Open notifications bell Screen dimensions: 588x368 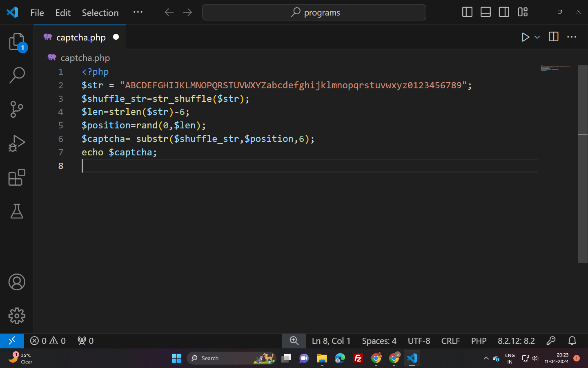click(x=572, y=341)
